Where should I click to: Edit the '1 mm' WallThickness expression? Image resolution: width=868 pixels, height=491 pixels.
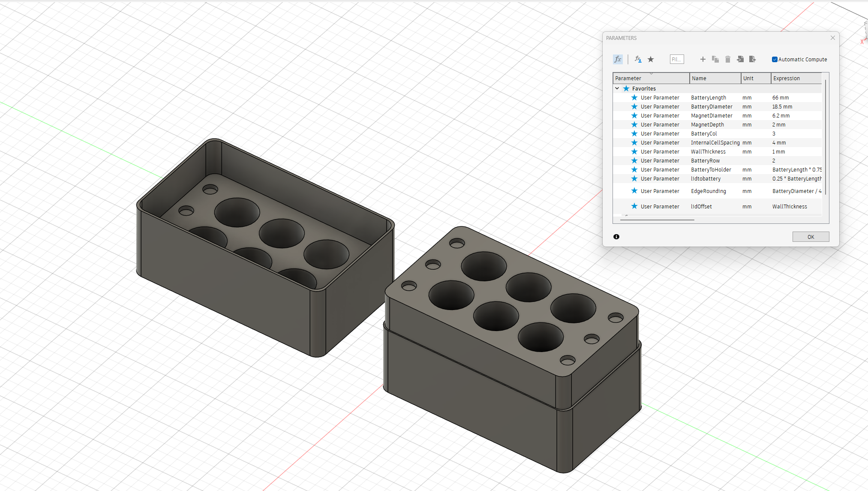(x=779, y=152)
